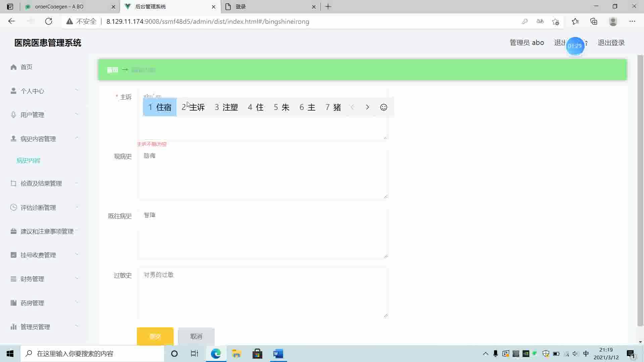Add page to favorites star
644x362 pixels.
coord(555,21)
